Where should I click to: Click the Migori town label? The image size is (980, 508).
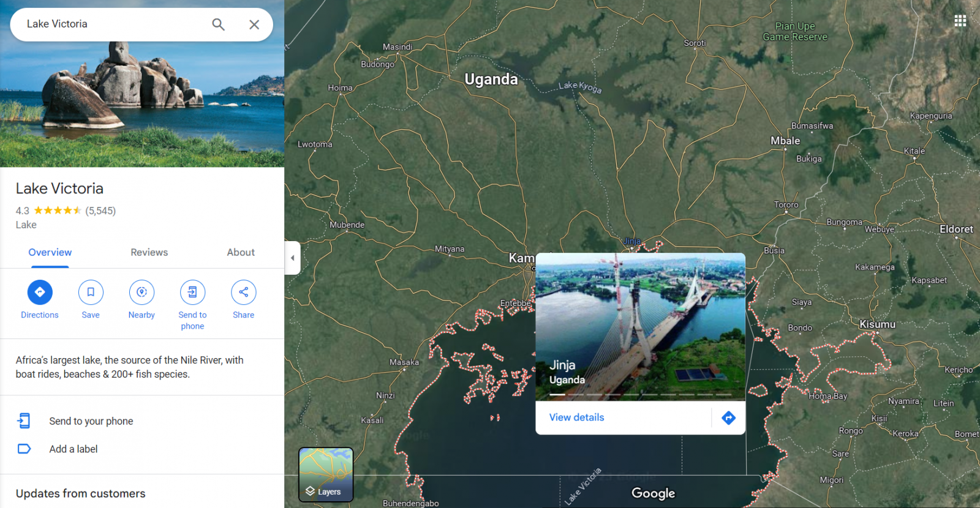[831, 480]
